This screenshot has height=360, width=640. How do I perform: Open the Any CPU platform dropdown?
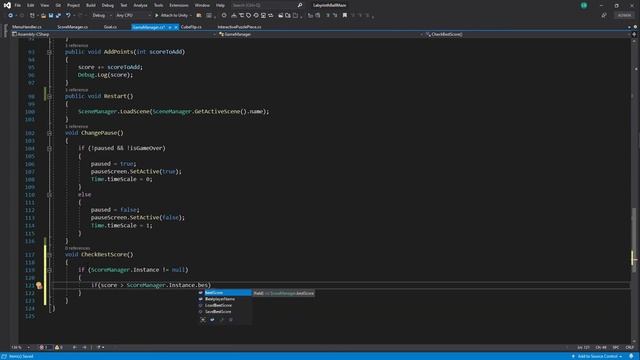[x=133, y=16]
